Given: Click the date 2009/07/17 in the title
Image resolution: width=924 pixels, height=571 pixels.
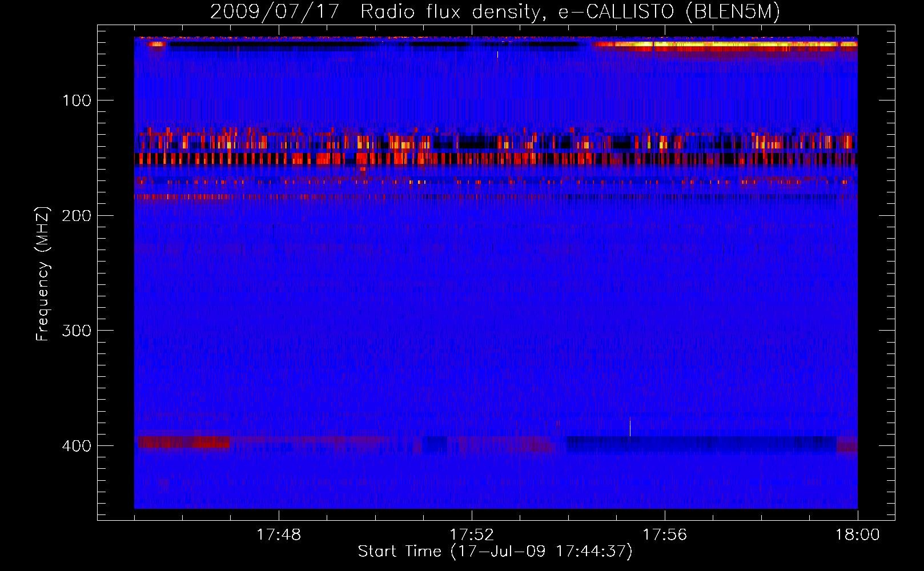Looking at the screenshot, I should point(275,11).
